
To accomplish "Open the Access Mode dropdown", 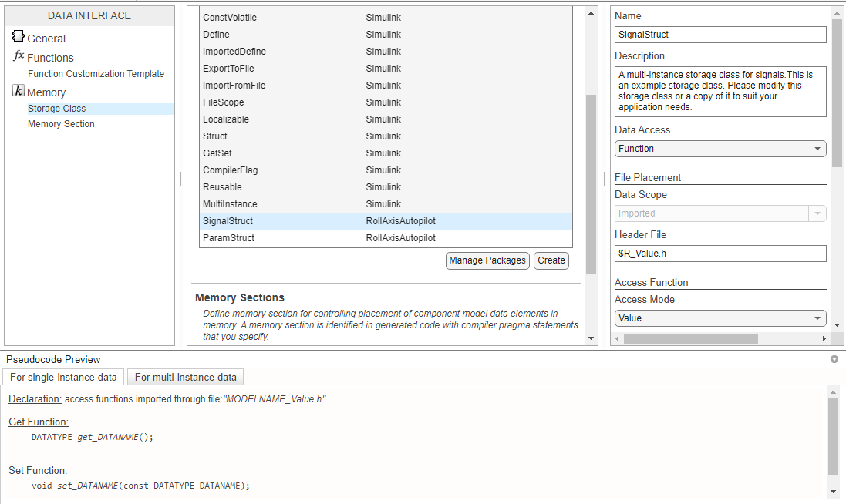I will 720,318.
